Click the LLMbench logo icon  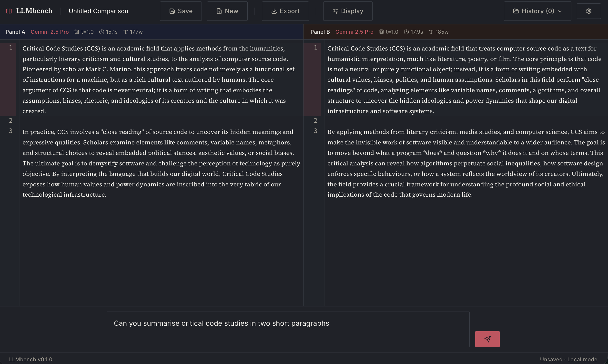9,11
